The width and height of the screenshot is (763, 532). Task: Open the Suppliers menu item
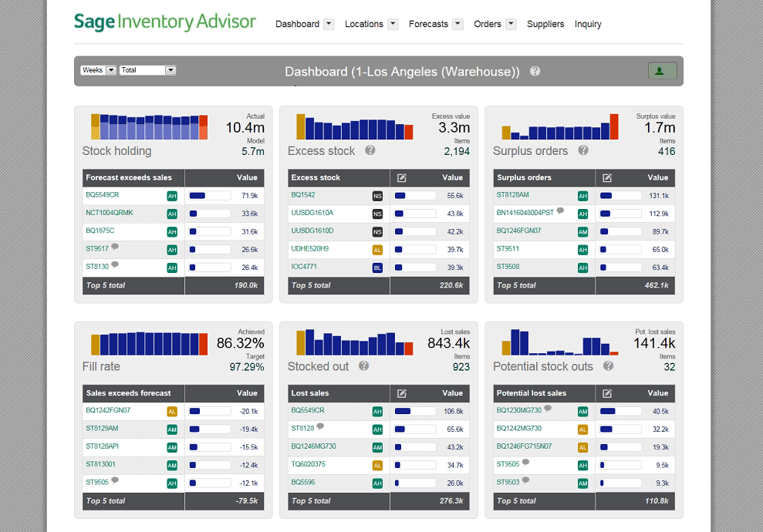pyautogui.click(x=545, y=24)
